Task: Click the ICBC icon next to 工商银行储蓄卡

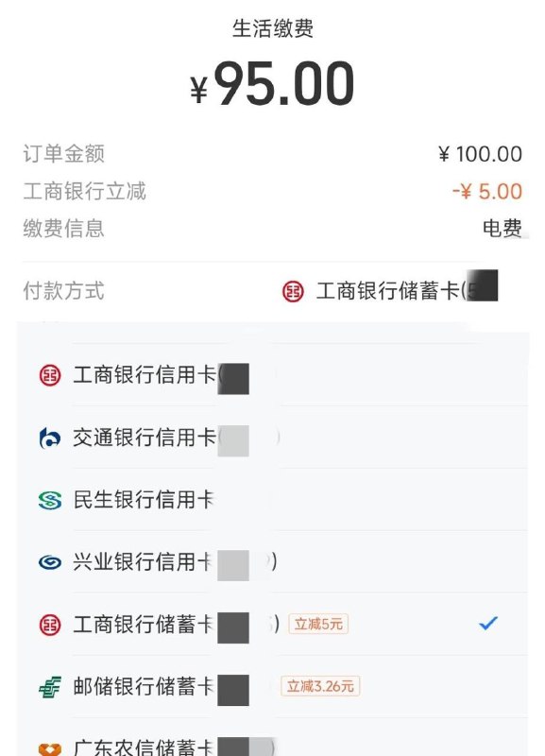Action: pos(49,624)
